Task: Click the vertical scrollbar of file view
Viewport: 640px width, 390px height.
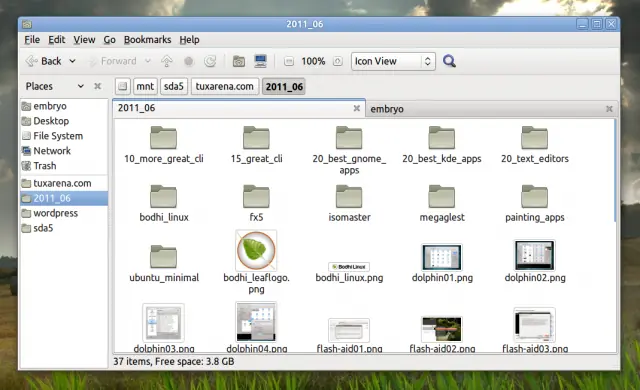Action: click(615, 171)
